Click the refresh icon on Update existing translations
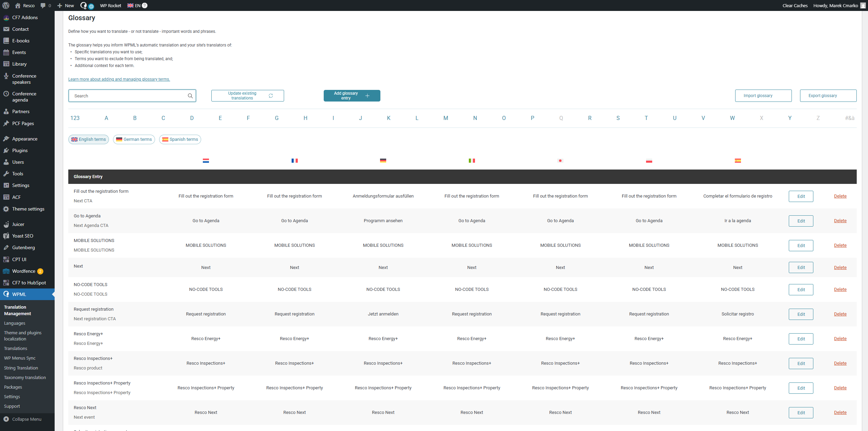Screen dimensions: 868x431 coord(271,96)
